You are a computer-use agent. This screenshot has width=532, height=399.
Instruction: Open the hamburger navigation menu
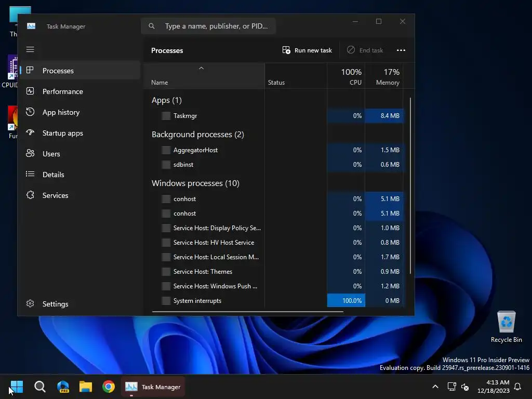click(x=30, y=49)
